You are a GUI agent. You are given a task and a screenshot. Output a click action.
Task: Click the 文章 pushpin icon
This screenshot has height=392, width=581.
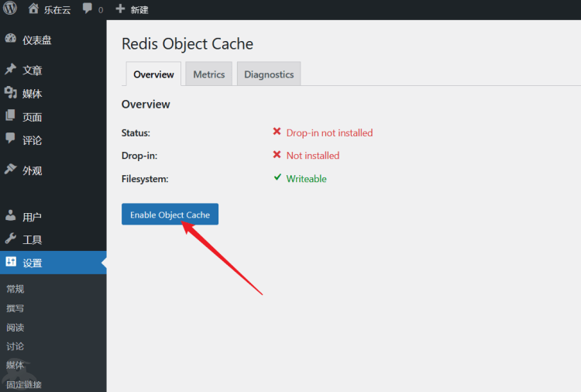click(x=11, y=69)
